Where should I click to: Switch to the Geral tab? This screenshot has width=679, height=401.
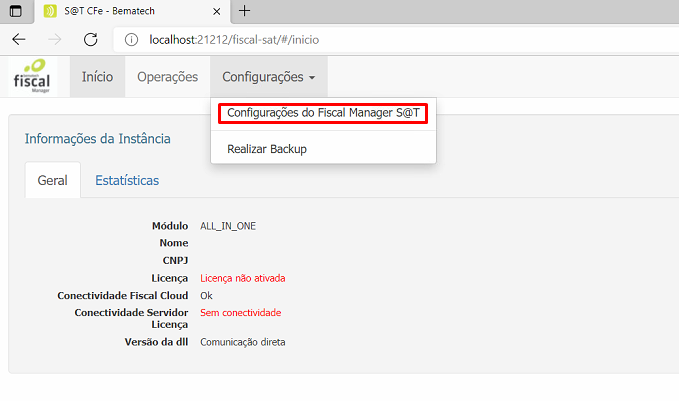[x=52, y=180]
